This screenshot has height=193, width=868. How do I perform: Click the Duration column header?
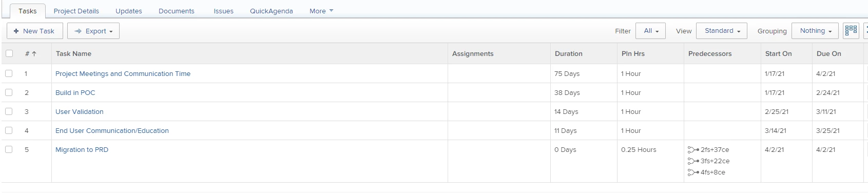(569, 53)
